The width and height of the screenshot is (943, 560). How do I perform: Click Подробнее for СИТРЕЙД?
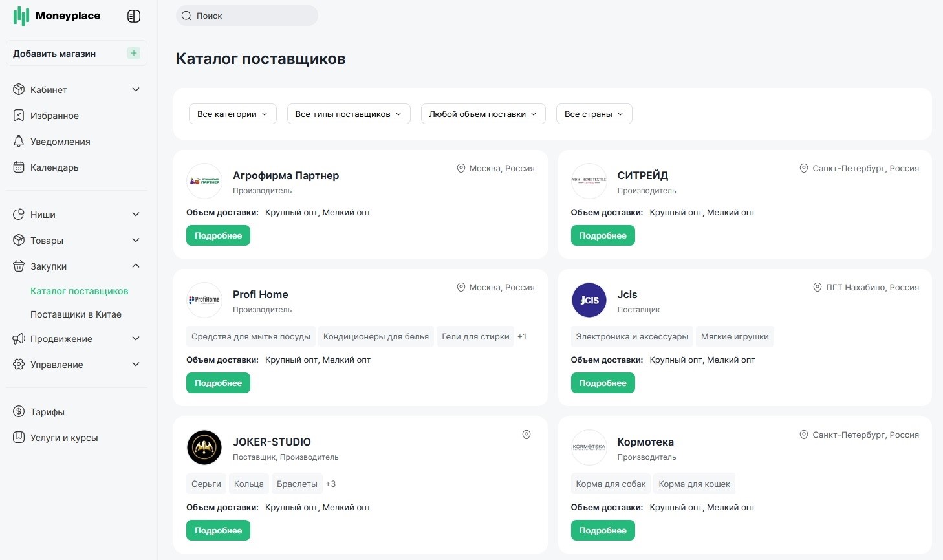coord(603,235)
